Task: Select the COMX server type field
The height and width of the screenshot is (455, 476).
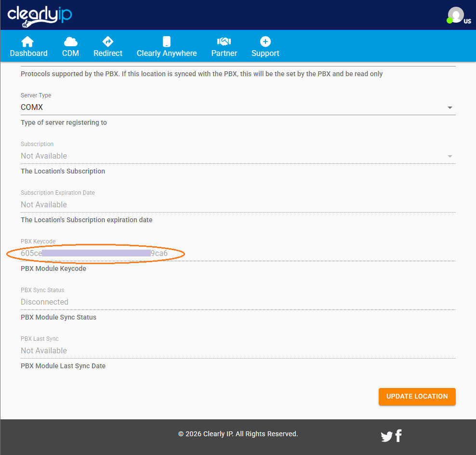Action: coord(231,107)
